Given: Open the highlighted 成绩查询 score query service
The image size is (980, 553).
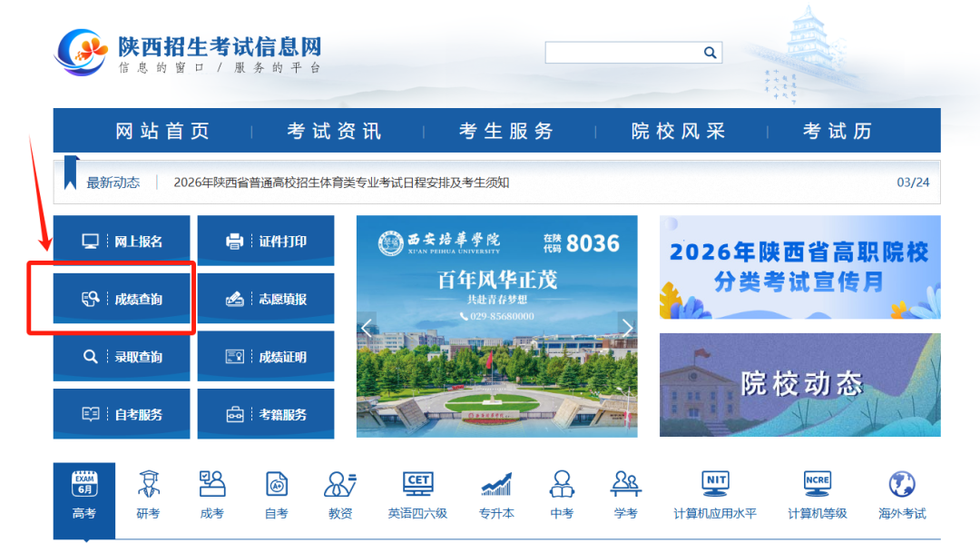Looking at the screenshot, I should click(x=121, y=298).
